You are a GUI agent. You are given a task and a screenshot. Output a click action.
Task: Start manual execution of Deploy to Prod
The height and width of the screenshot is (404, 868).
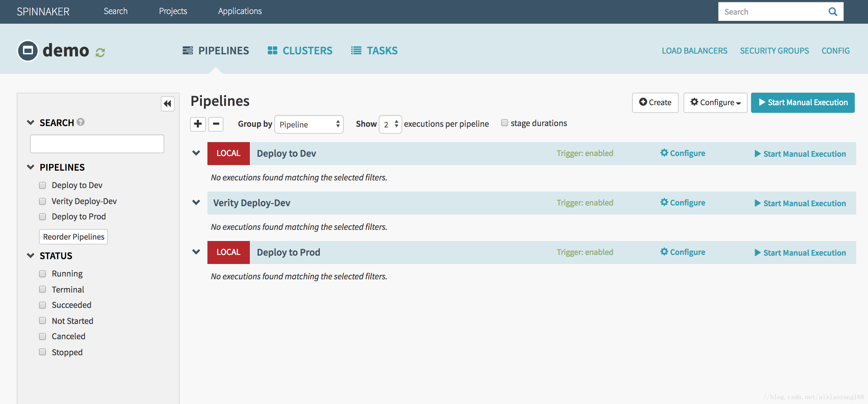800,253
